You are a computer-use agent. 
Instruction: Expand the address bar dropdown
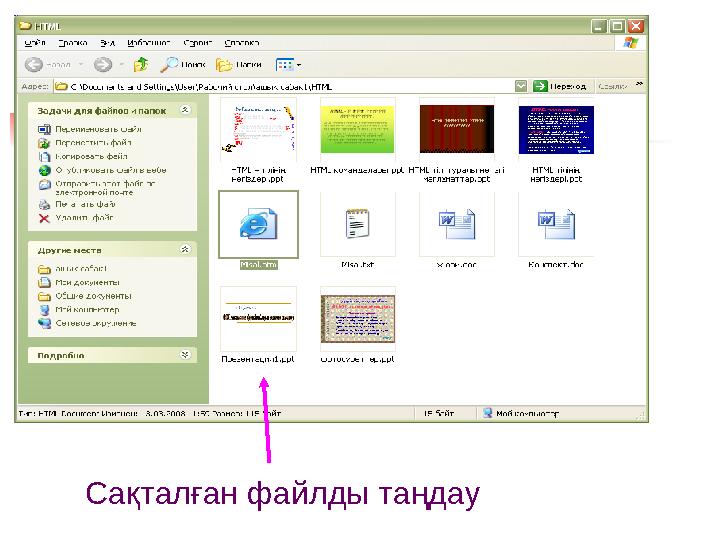[x=521, y=86]
